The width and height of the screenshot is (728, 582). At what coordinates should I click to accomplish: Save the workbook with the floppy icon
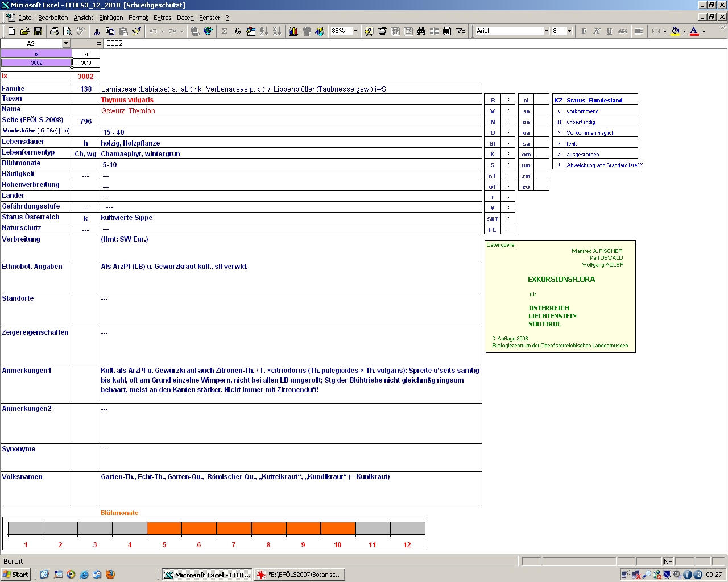tap(38, 31)
